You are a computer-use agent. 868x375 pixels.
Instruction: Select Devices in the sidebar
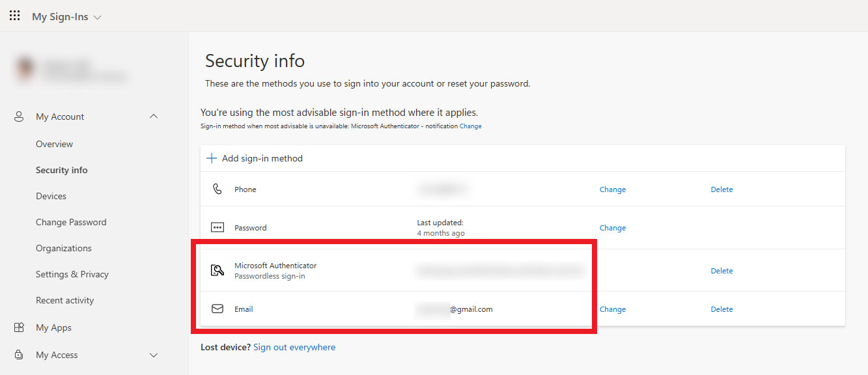pyautogui.click(x=51, y=195)
